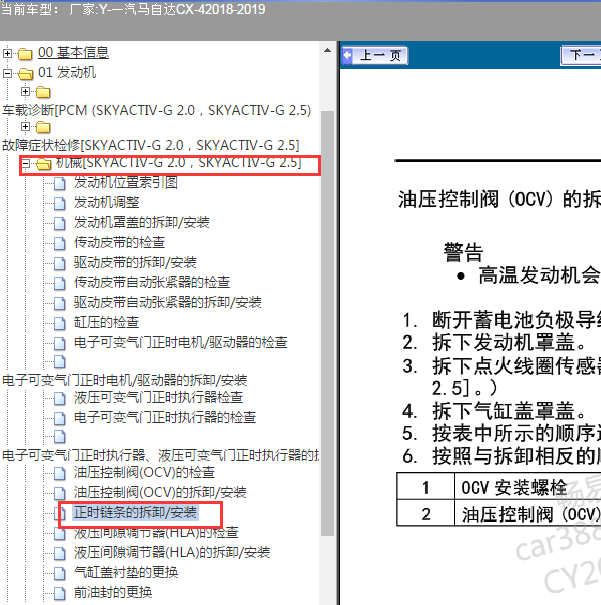
Task: Open 缸压的检查 page
Action: pyautogui.click(x=106, y=322)
